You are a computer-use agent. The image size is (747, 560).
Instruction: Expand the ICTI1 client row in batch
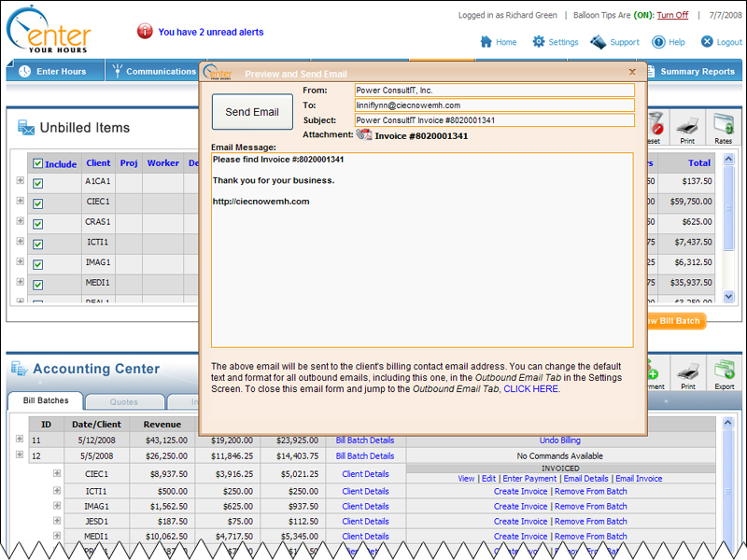(x=57, y=489)
